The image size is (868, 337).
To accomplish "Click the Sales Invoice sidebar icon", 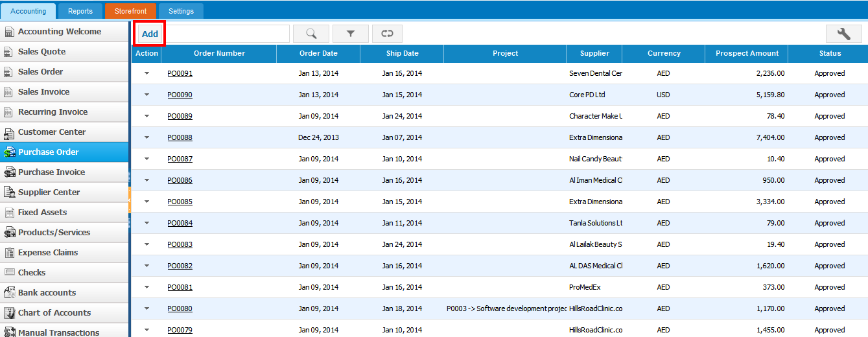I will [8, 92].
